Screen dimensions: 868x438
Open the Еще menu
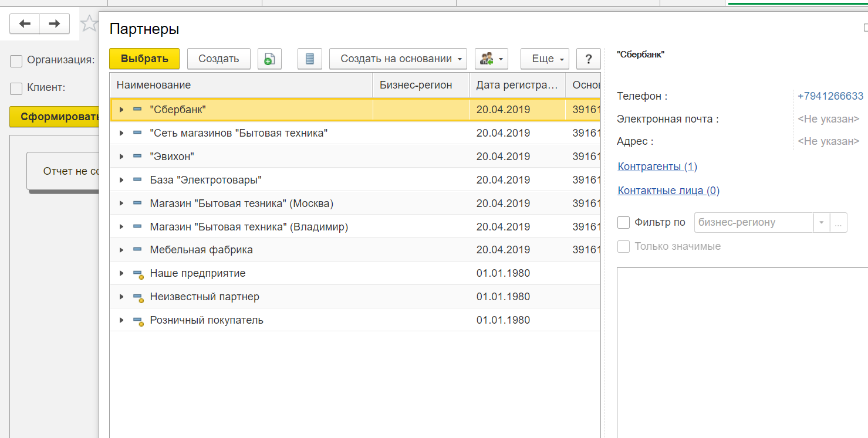click(545, 59)
